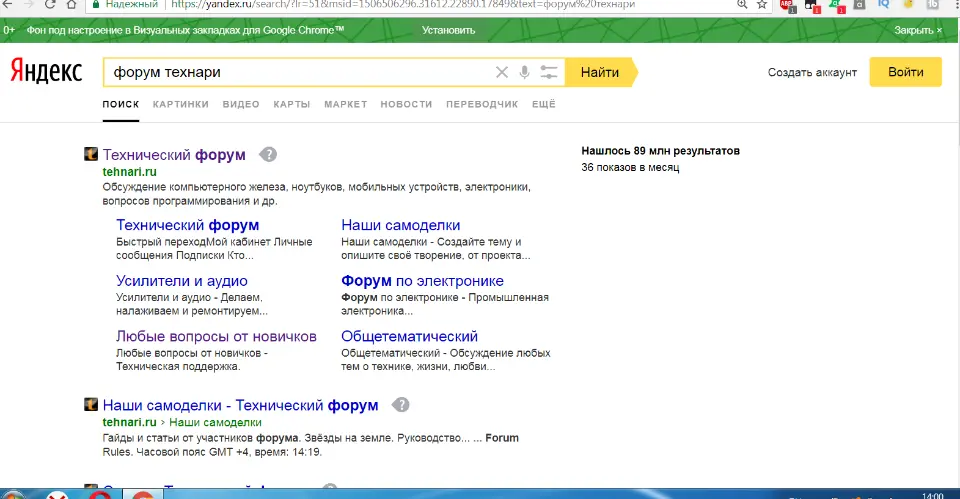Switch to the Картинки tab

click(x=181, y=104)
